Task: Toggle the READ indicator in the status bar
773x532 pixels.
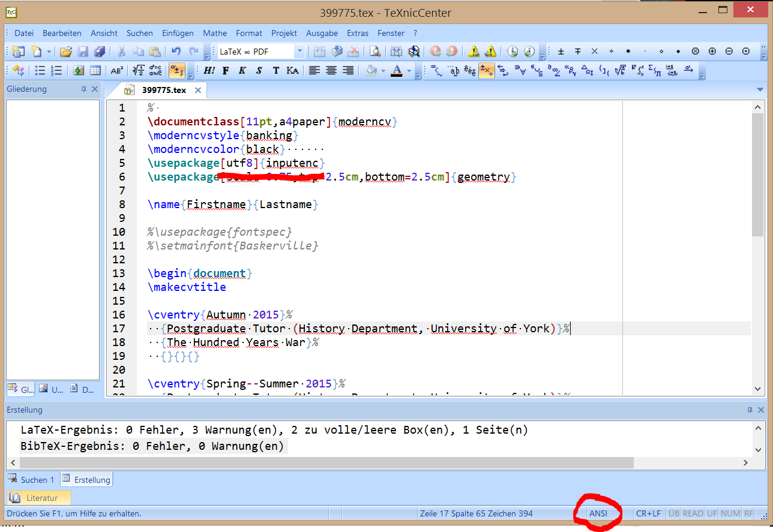Action: tap(693, 513)
